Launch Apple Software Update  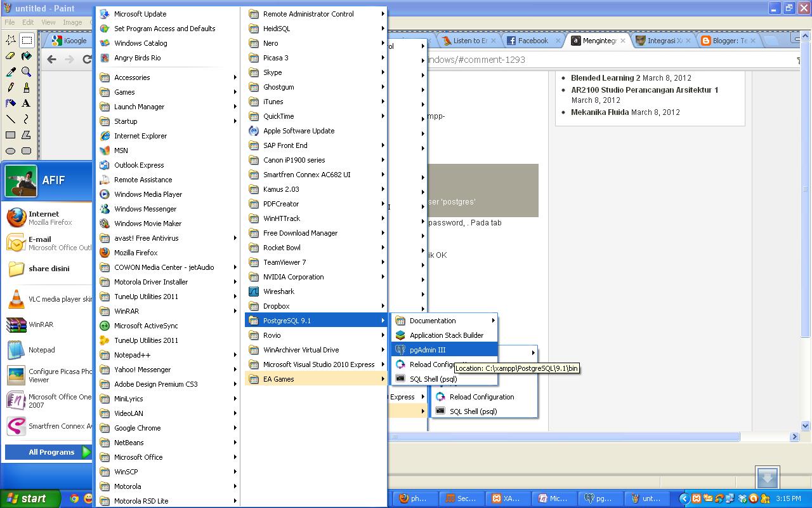[316, 131]
